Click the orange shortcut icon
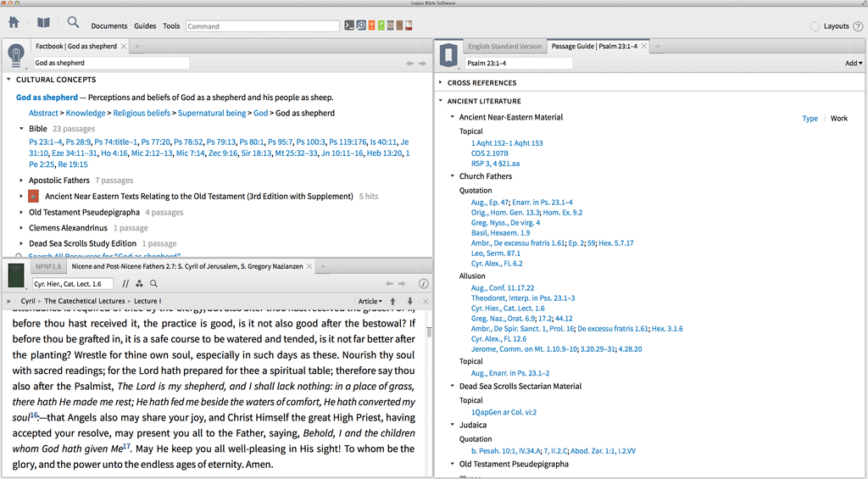 pos(371,25)
